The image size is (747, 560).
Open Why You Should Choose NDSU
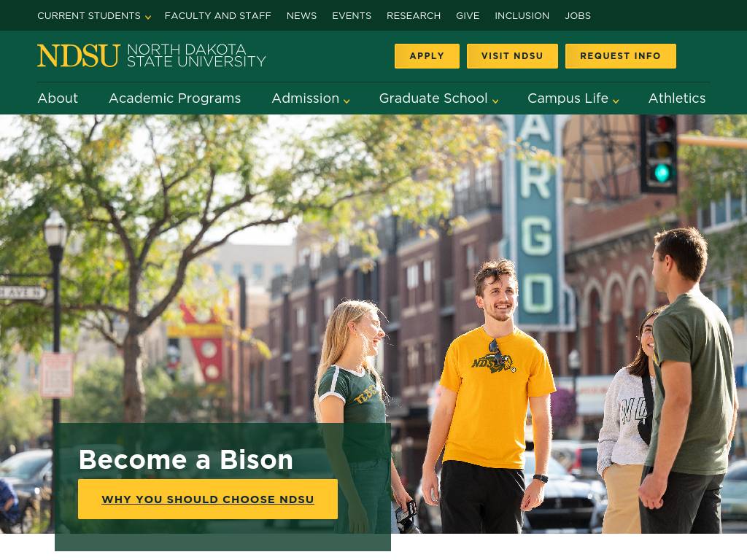[208, 499]
